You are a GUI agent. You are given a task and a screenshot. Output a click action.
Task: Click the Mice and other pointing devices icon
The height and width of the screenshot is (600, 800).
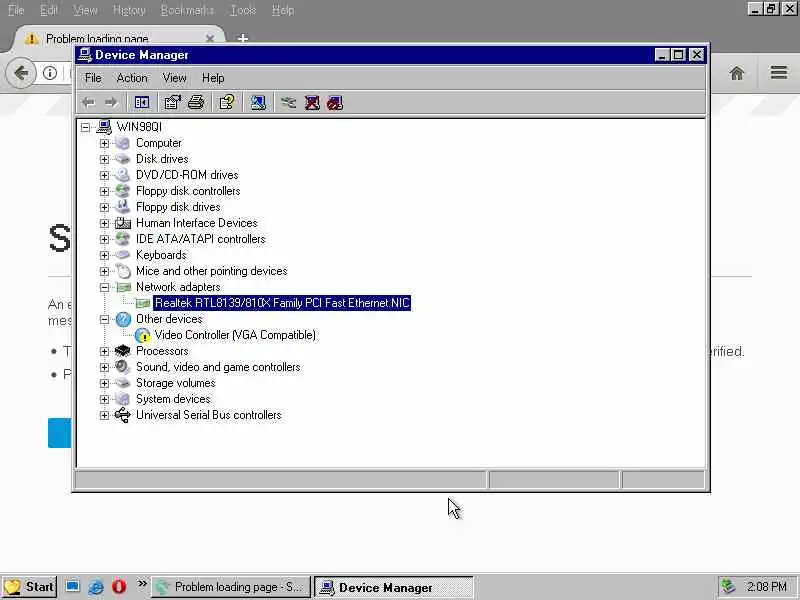point(122,271)
